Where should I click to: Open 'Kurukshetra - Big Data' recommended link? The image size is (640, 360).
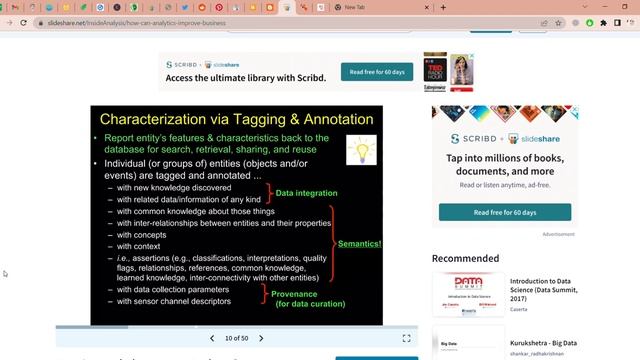pyautogui.click(x=543, y=343)
